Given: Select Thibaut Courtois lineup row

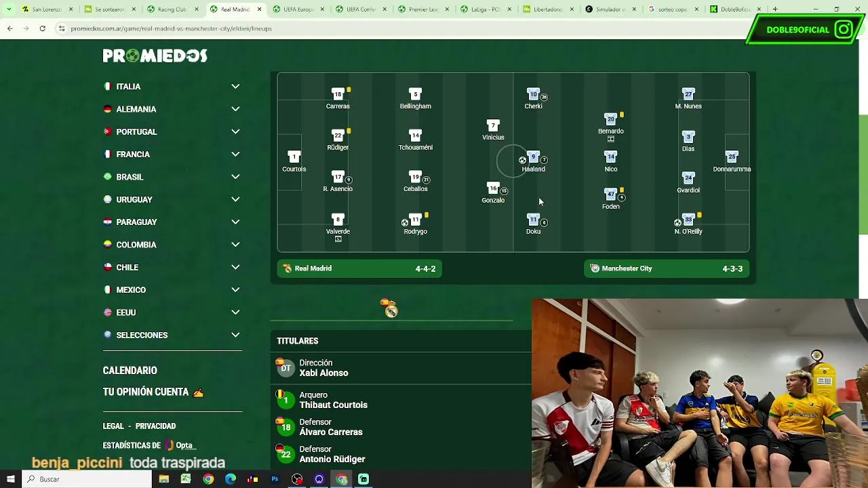Looking at the screenshot, I should coord(401,400).
